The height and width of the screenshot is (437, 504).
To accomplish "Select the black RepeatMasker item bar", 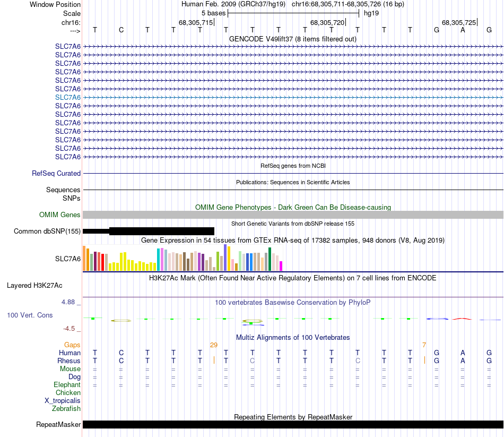I will [x=293, y=424].
